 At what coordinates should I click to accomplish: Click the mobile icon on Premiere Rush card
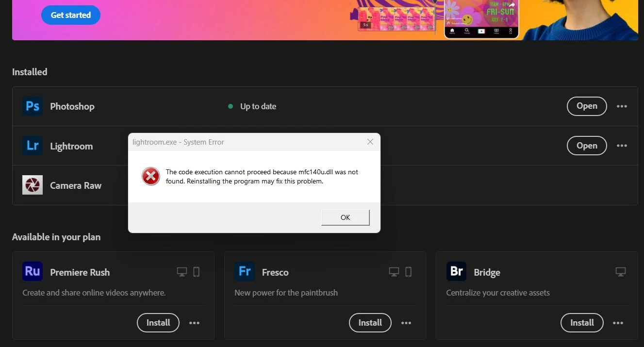[x=197, y=272]
